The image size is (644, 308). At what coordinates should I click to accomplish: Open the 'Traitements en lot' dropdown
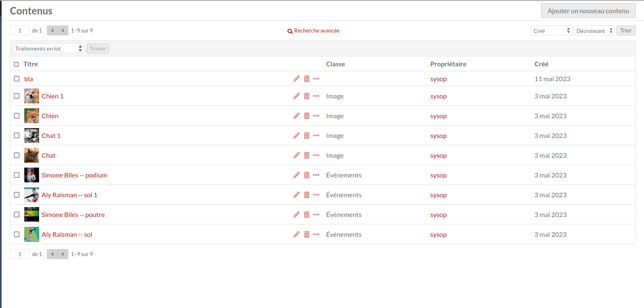pyautogui.click(x=49, y=49)
